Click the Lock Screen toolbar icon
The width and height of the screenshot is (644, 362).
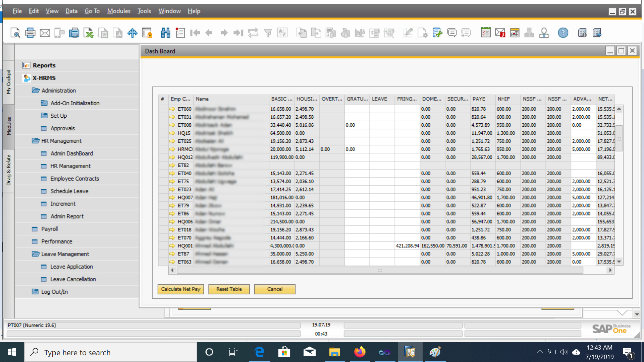point(147,33)
